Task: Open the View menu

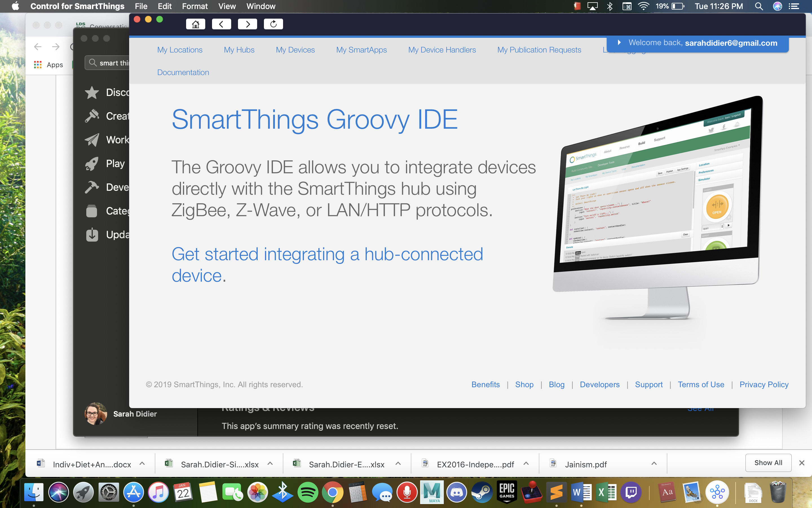Action: pos(227,6)
